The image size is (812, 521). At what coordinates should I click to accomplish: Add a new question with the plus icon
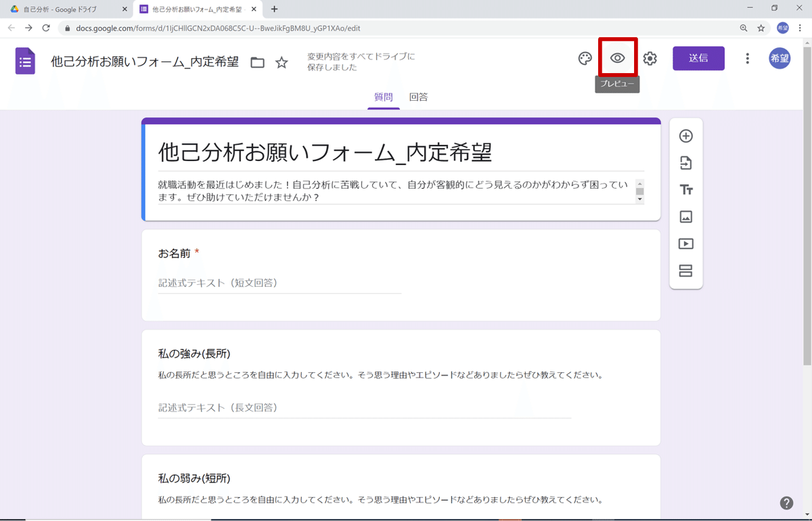pyautogui.click(x=686, y=135)
